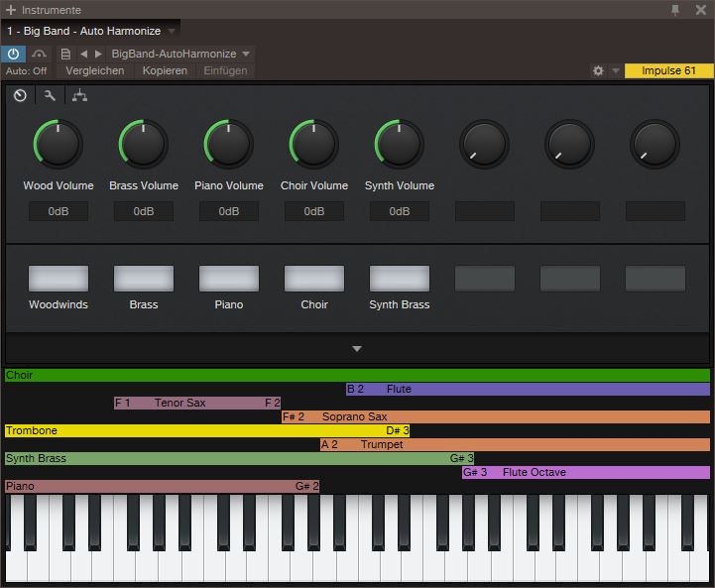
Task: Select the green Choir key range bar
Action: tap(357, 375)
